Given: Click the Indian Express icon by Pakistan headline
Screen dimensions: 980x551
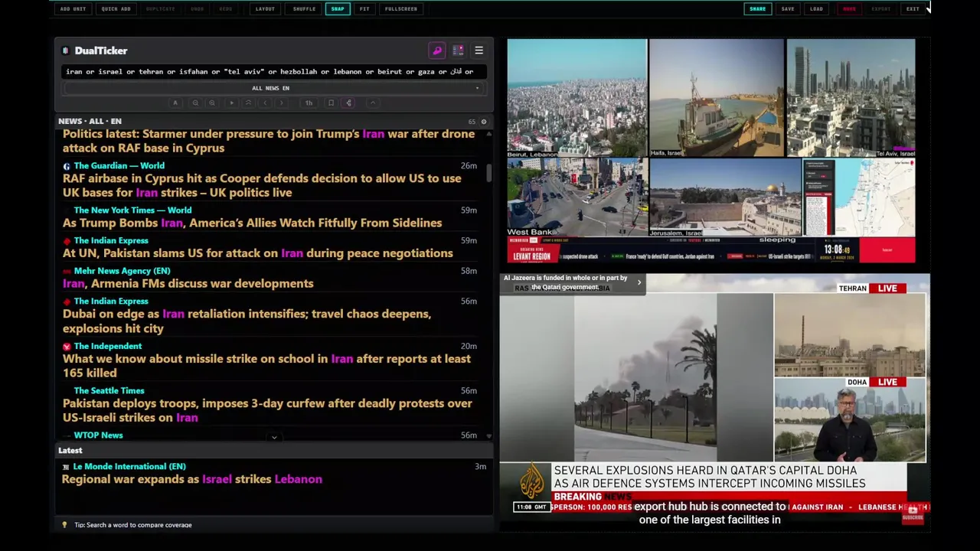Looking at the screenshot, I should pos(67,241).
